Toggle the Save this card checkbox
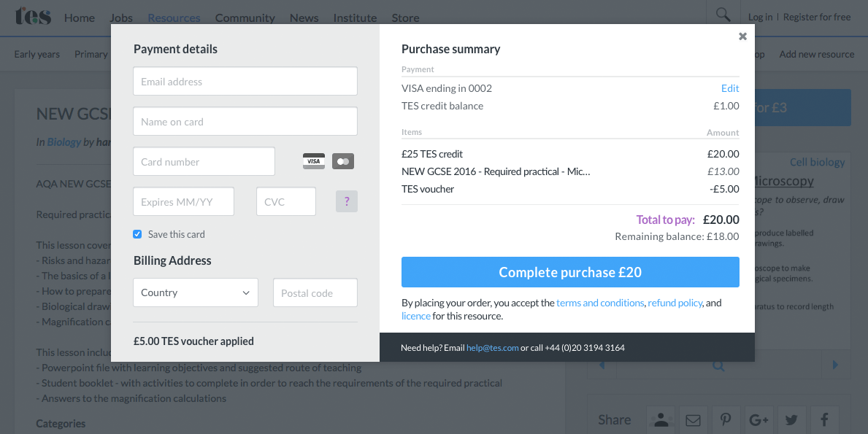This screenshot has height=434, width=868. click(137, 234)
